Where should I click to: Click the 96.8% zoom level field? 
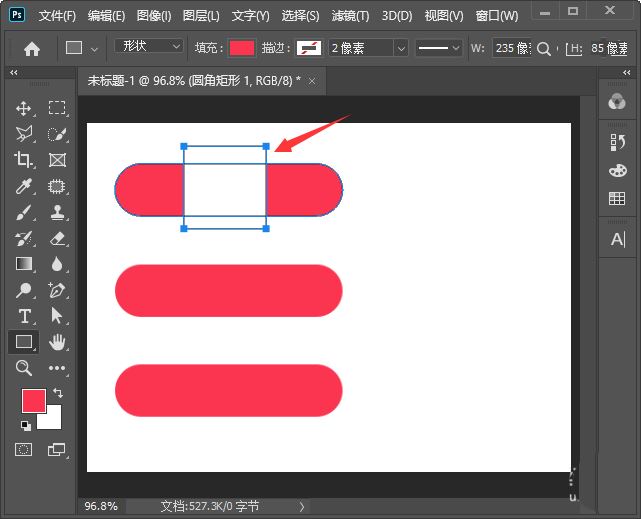coord(101,506)
